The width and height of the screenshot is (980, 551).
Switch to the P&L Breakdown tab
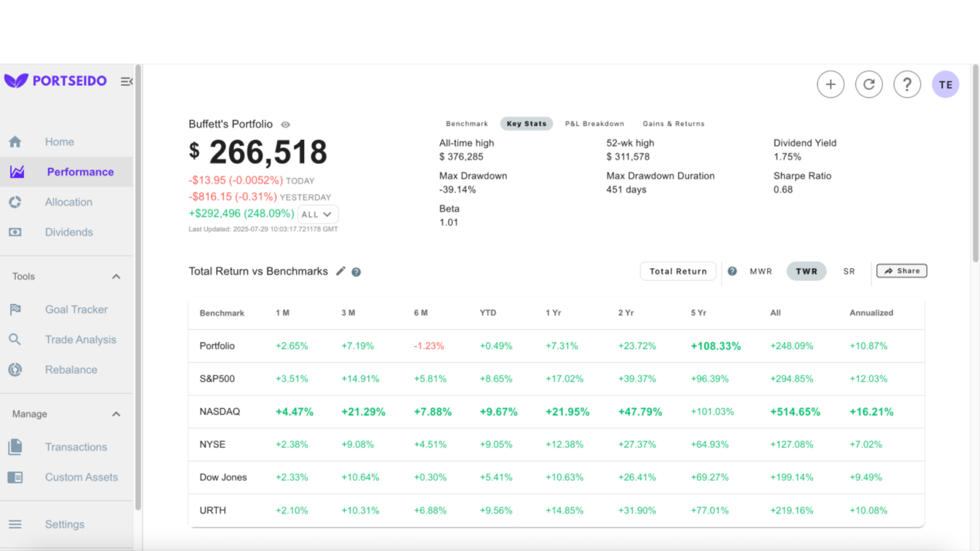click(594, 124)
